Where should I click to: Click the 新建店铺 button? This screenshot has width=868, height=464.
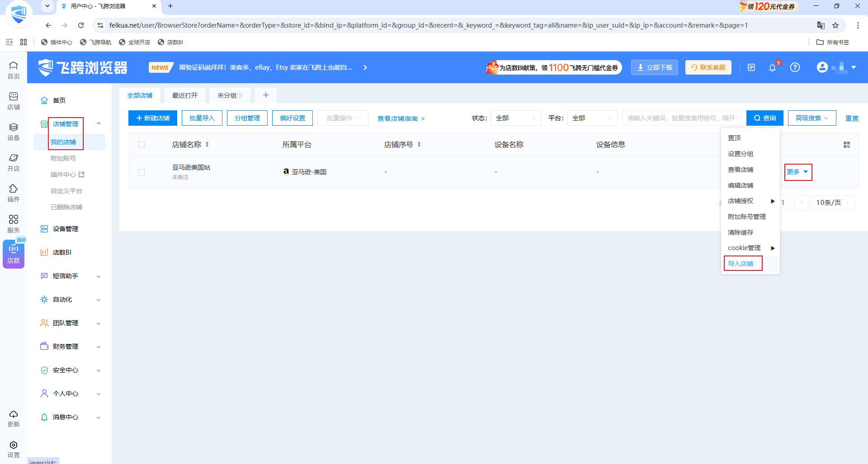coord(153,118)
